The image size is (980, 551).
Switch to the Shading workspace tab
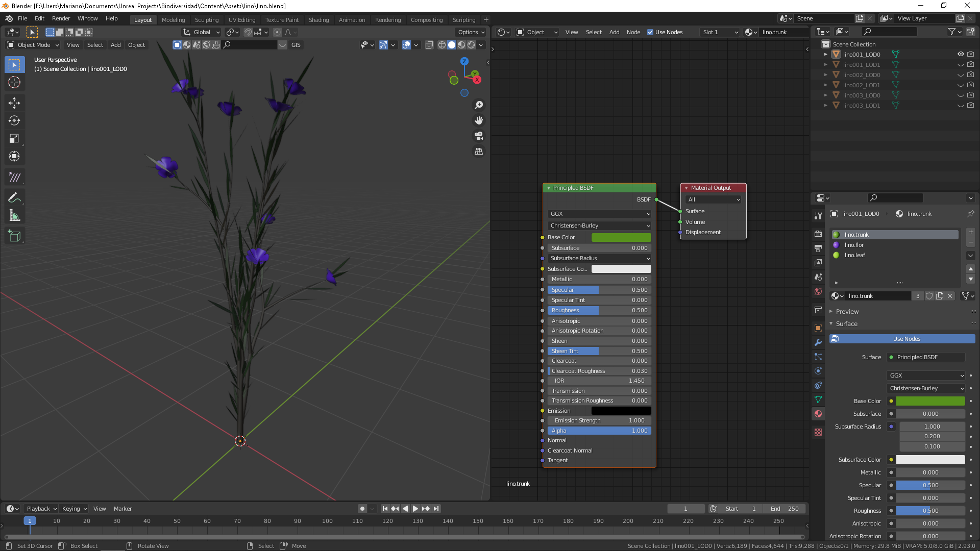(x=318, y=20)
